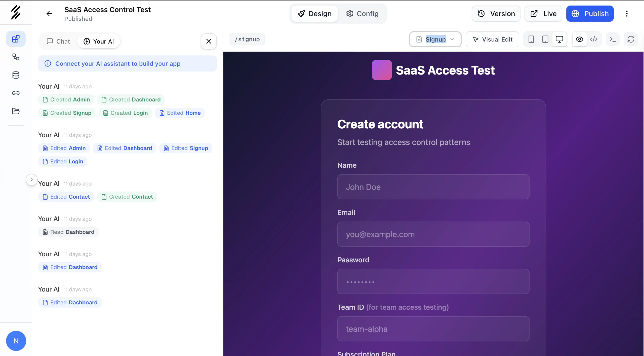The width and height of the screenshot is (644, 356).
Task: Toggle the eye preview mode
Action: 579,39
